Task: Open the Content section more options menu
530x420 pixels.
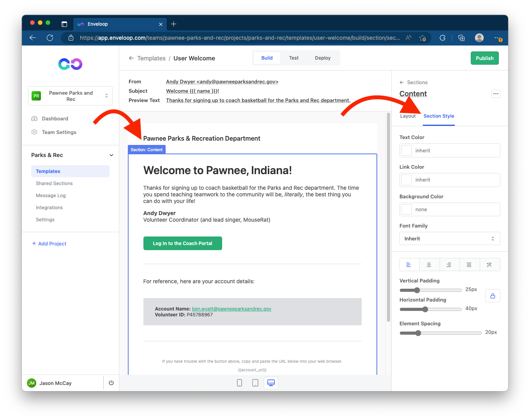Action: (496, 94)
